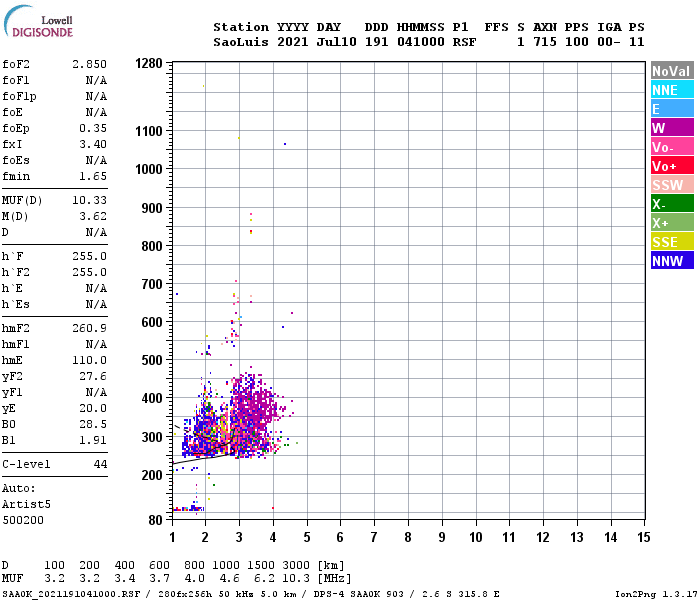Click the RSF program label

(464, 42)
